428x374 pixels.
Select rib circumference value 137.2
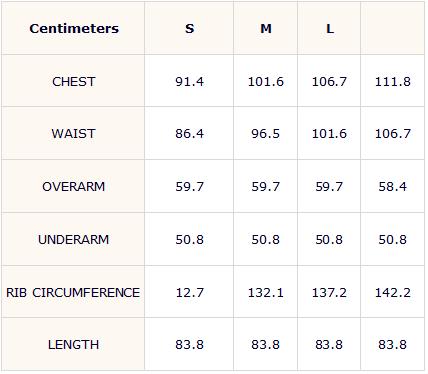[329, 292]
